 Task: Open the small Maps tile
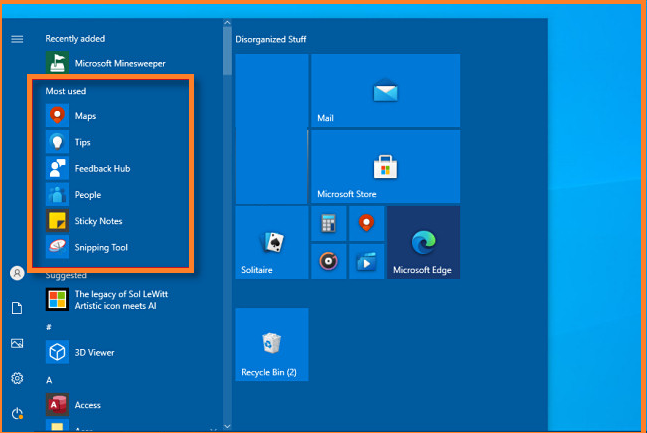(366, 224)
